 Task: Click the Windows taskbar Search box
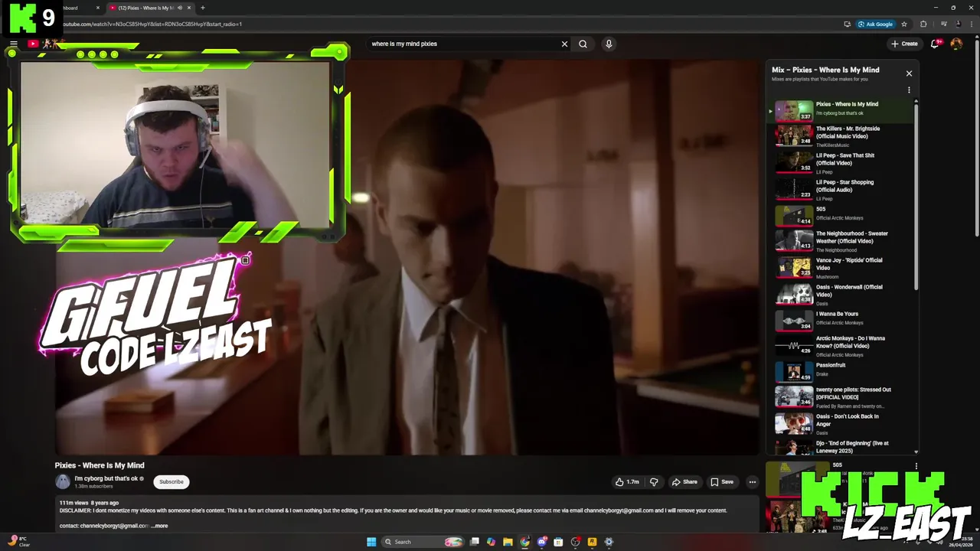click(x=423, y=542)
